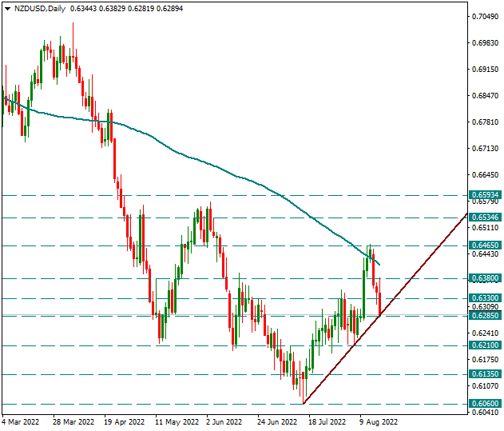Click the 0.65110 price axis value
Image resolution: width=504 pixels, height=431 pixels.
485,228
